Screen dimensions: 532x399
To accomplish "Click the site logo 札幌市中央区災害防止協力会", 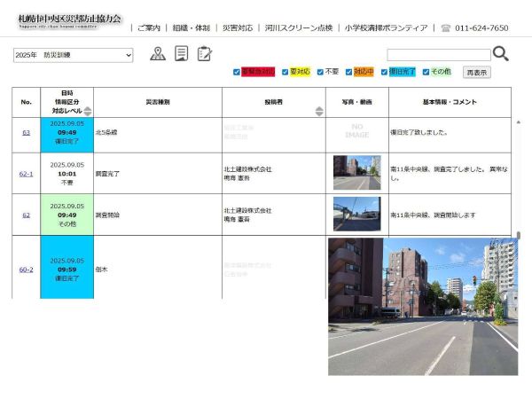I will (70, 20).
